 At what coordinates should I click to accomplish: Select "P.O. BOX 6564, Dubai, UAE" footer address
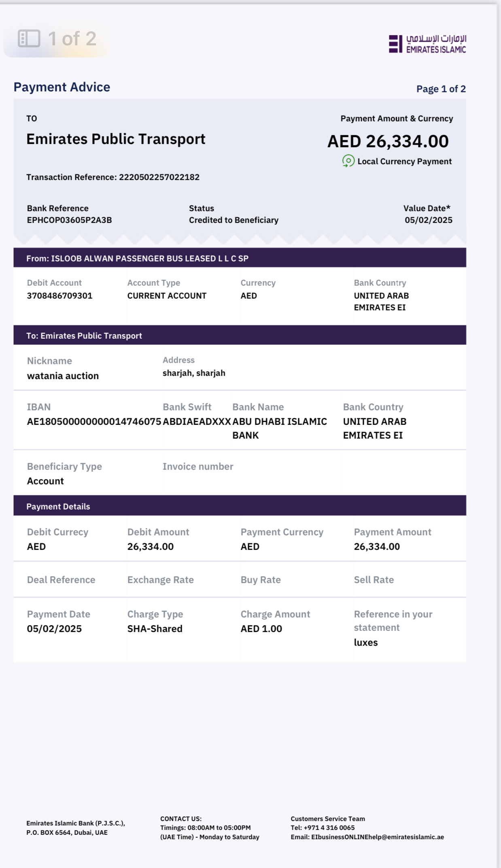pyautogui.click(x=67, y=832)
